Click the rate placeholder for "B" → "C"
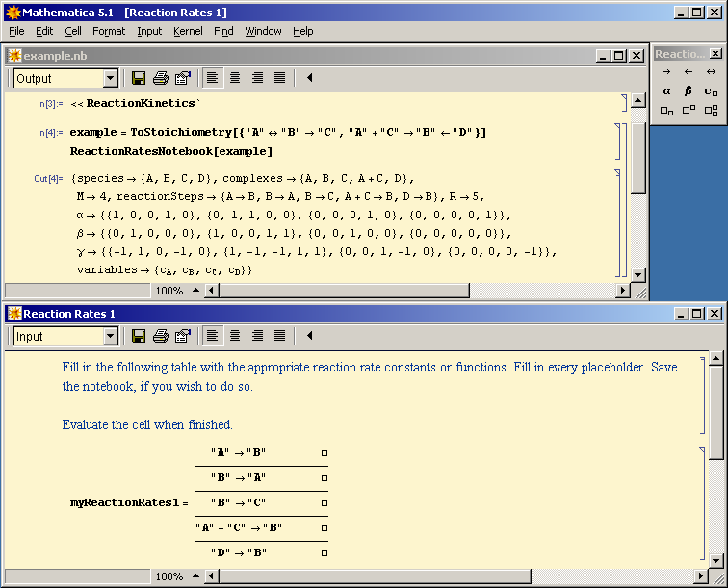Screen dimensions: 728x588 coord(325,503)
